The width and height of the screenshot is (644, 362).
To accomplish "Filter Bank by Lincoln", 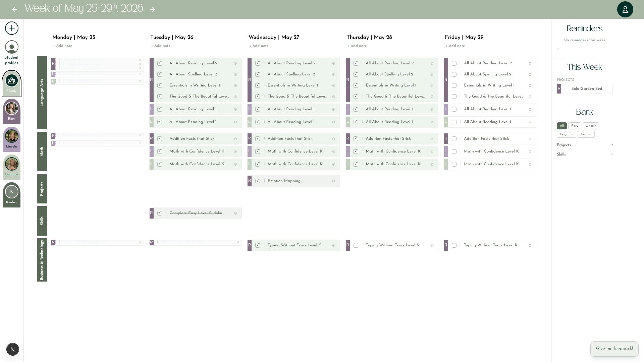I will coord(591,126).
